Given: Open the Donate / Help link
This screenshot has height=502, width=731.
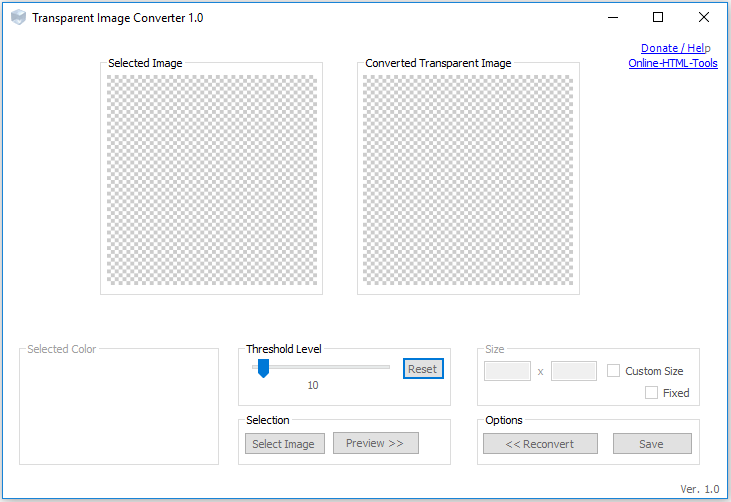Looking at the screenshot, I should tap(676, 48).
